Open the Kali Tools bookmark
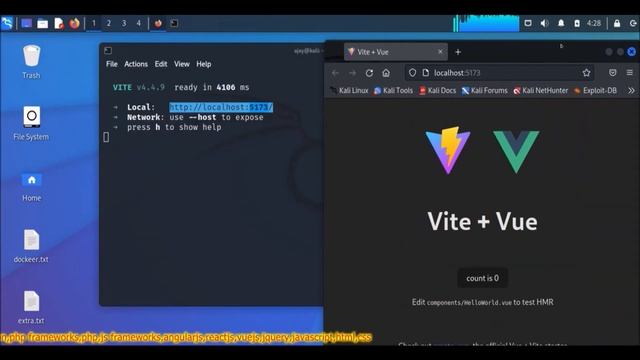 [x=393, y=91]
